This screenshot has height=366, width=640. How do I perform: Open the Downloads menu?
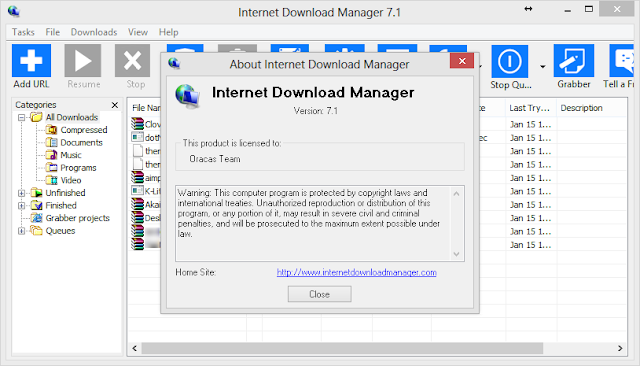[x=94, y=32]
